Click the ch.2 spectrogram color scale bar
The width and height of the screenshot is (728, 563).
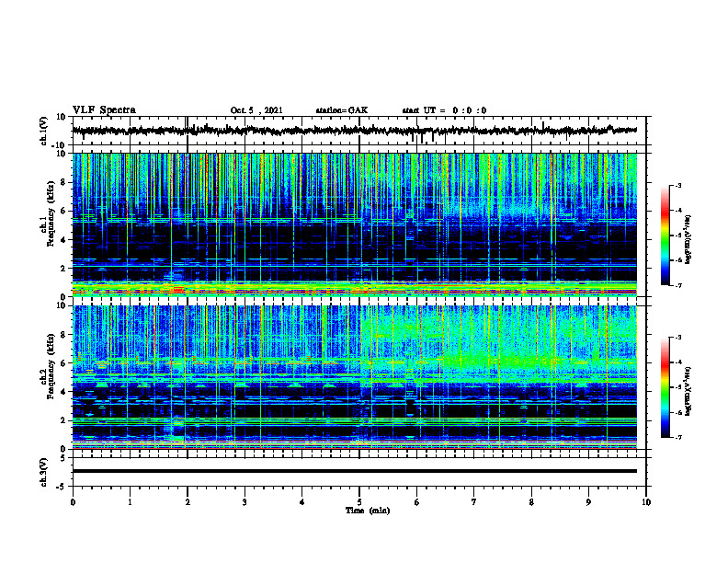point(665,387)
